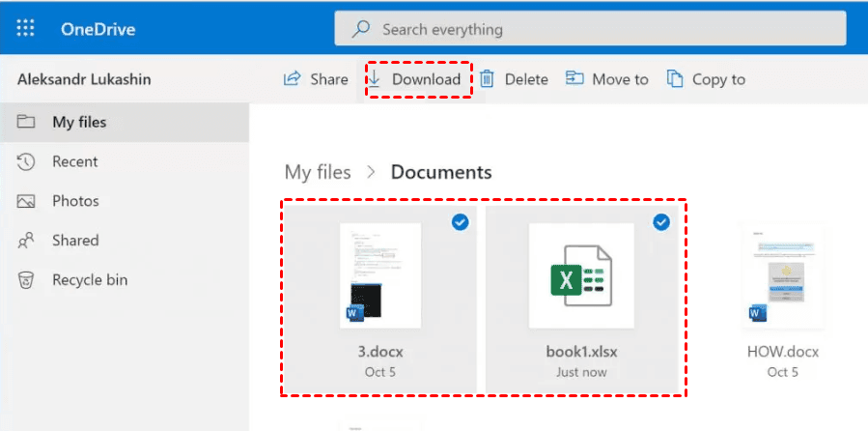
Task: Deselect the book1.xlsx checkmark
Action: click(661, 222)
